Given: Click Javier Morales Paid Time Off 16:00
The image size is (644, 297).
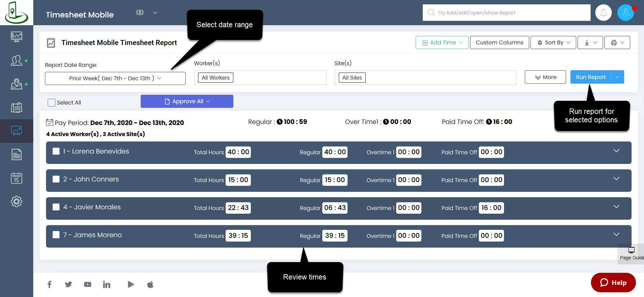Looking at the screenshot, I should tap(491, 208).
